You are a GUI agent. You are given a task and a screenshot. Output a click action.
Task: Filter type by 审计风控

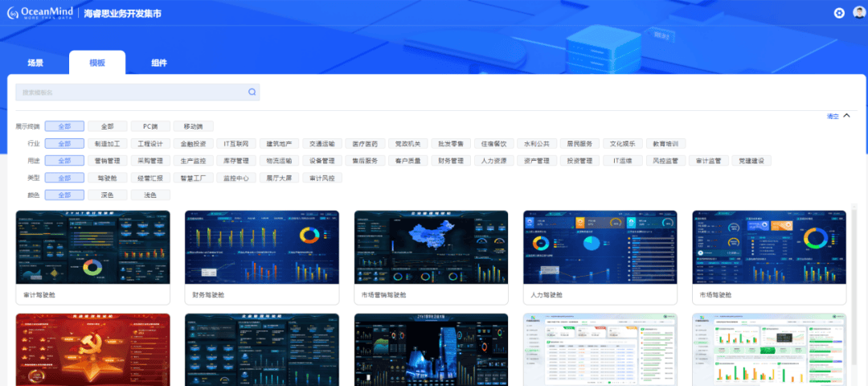click(x=322, y=178)
